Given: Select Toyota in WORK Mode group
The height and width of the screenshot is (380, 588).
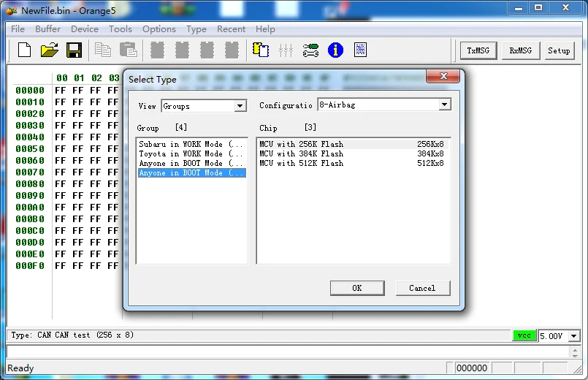Looking at the screenshot, I should 191,153.
